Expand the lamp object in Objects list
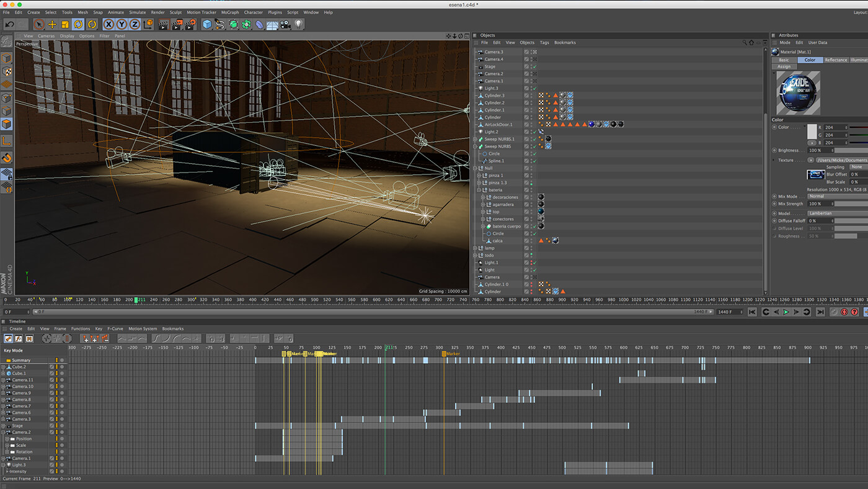This screenshot has height=489, width=868. pyautogui.click(x=476, y=248)
